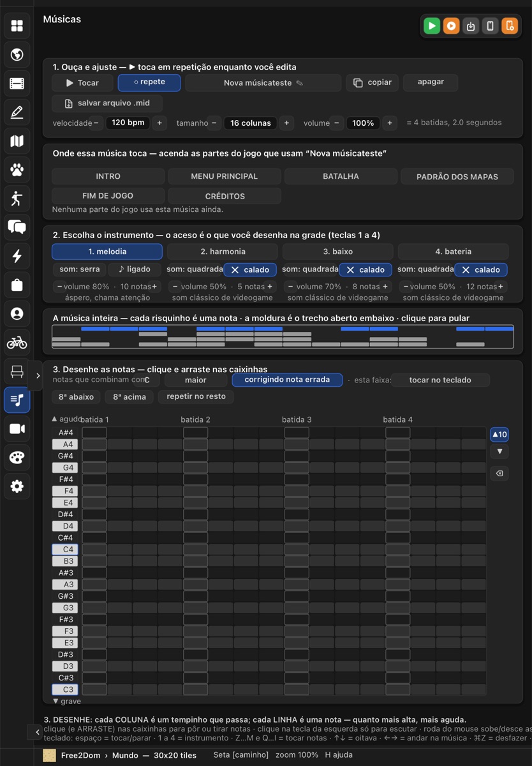Increase tempo with plus beside 120 bpm

click(159, 123)
